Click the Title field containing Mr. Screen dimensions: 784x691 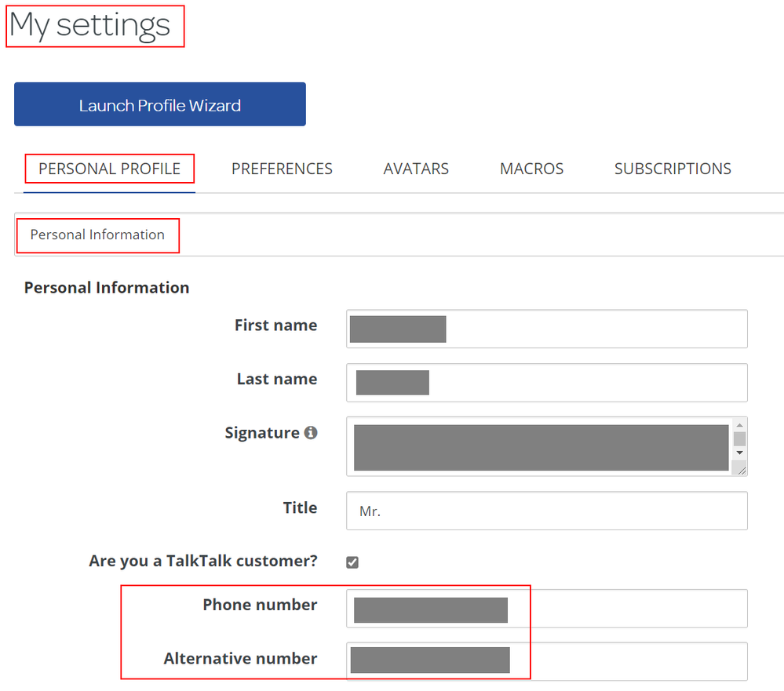546,511
